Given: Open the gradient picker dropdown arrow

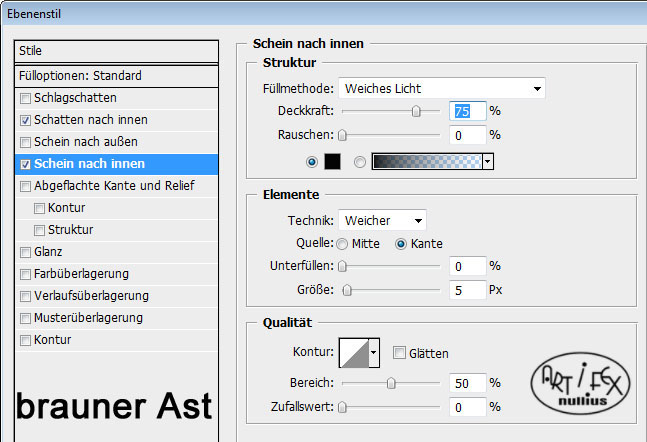Looking at the screenshot, I should 488,162.
